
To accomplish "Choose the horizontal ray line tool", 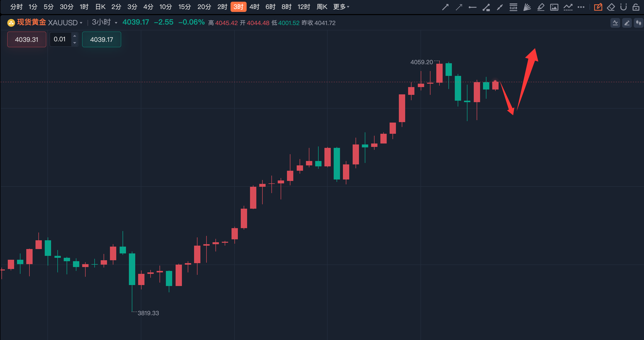I will (x=472, y=7).
